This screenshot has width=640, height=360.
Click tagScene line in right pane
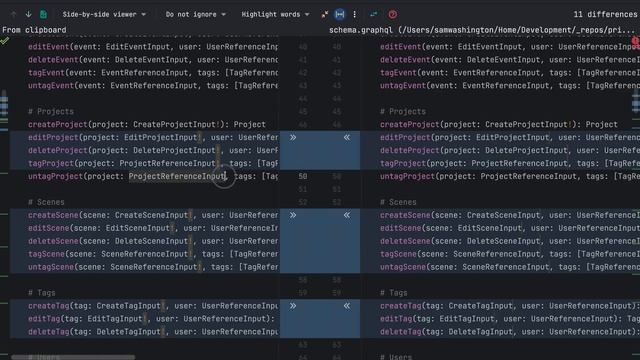click(510, 254)
